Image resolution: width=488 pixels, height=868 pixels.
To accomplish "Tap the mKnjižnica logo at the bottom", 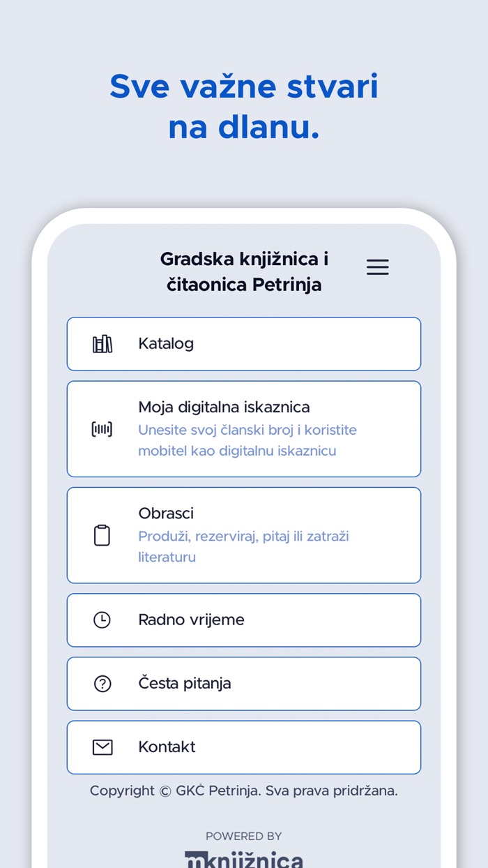I will [x=243, y=859].
